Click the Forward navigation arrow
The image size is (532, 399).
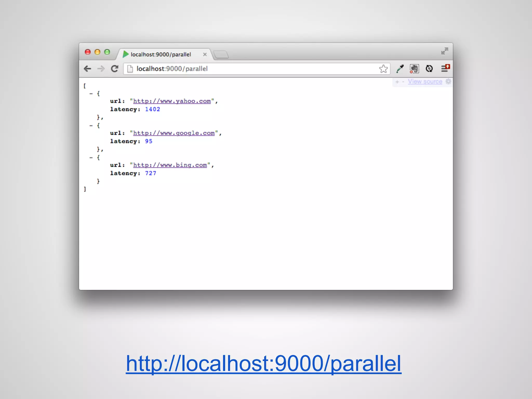pyautogui.click(x=101, y=69)
